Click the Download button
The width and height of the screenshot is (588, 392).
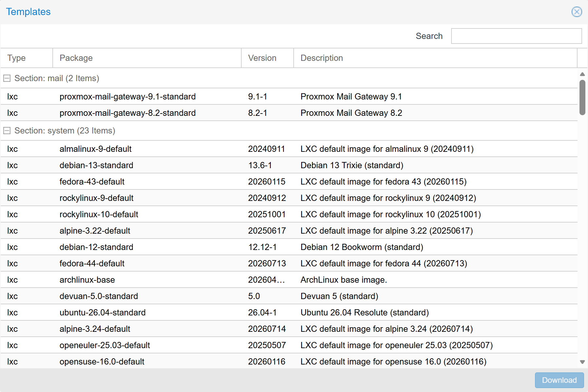(559, 380)
